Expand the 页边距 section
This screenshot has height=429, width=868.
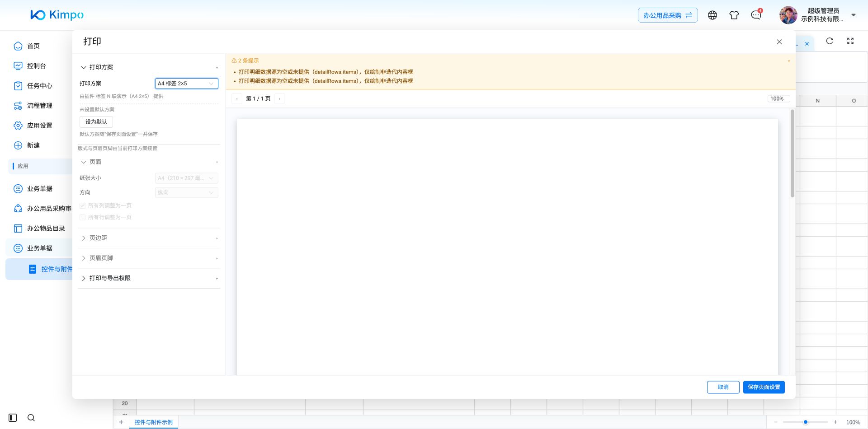point(149,238)
